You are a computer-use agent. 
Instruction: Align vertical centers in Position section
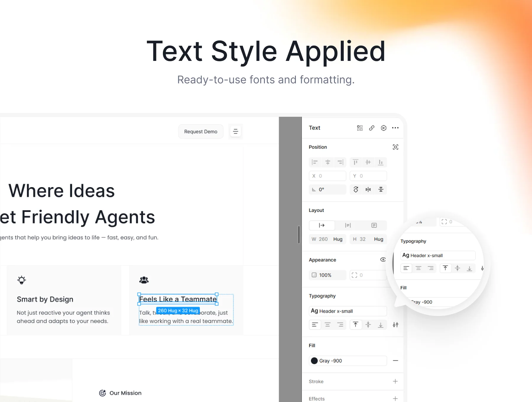point(368,162)
